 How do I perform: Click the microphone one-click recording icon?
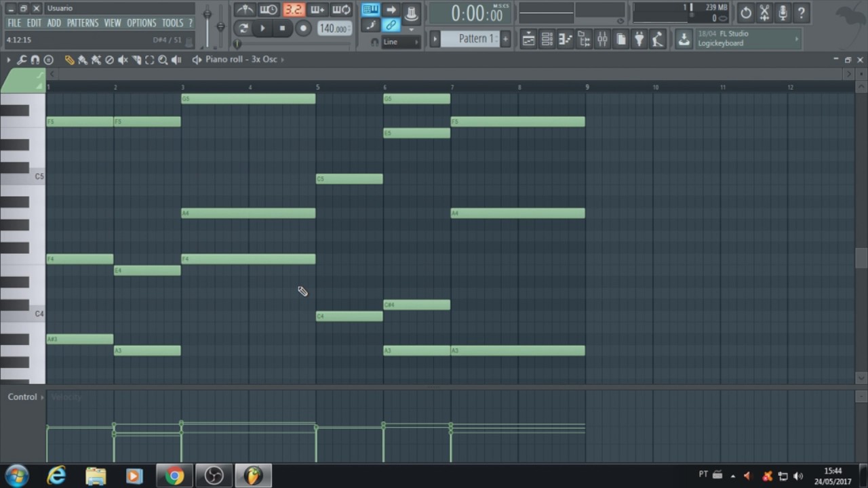click(x=783, y=12)
